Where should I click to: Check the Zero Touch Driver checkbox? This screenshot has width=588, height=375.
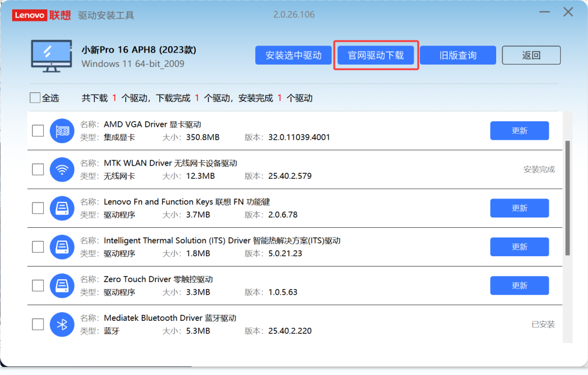pos(38,286)
